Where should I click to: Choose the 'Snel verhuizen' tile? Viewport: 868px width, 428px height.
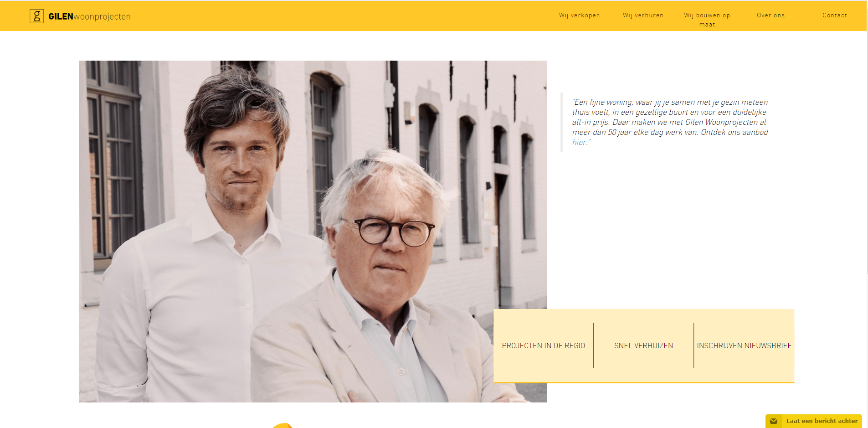point(643,345)
